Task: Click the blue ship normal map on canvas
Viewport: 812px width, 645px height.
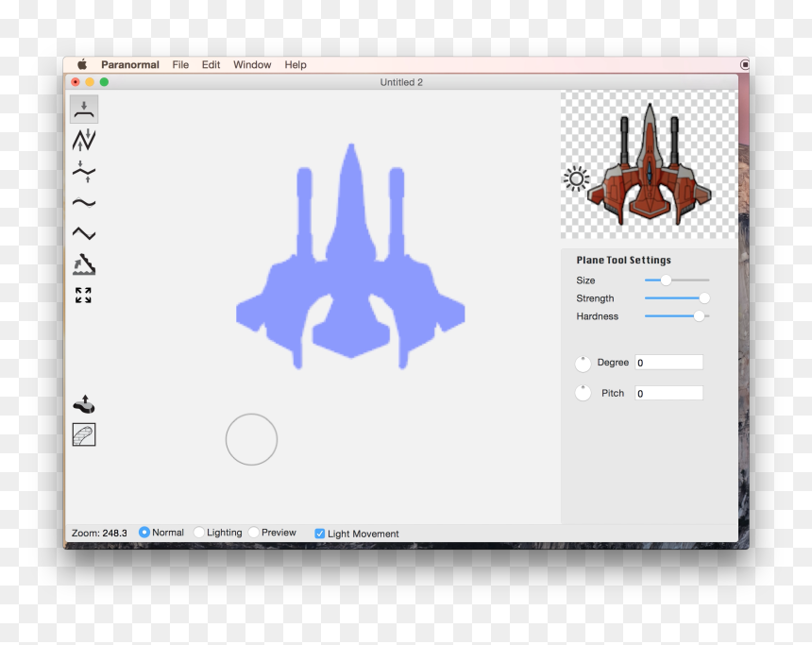Action: (x=350, y=256)
